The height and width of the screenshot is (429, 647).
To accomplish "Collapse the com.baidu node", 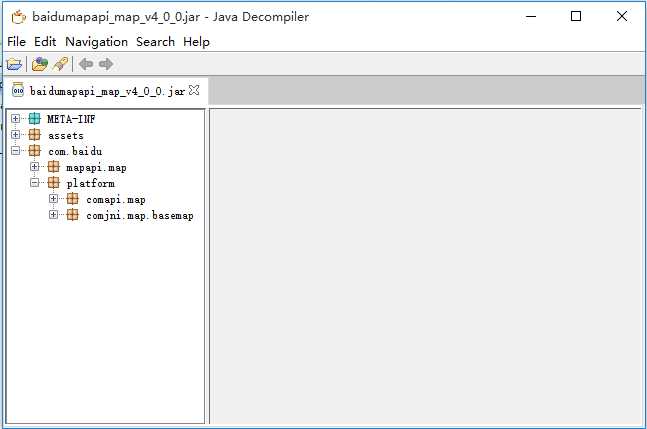I will click(x=15, y=151).
